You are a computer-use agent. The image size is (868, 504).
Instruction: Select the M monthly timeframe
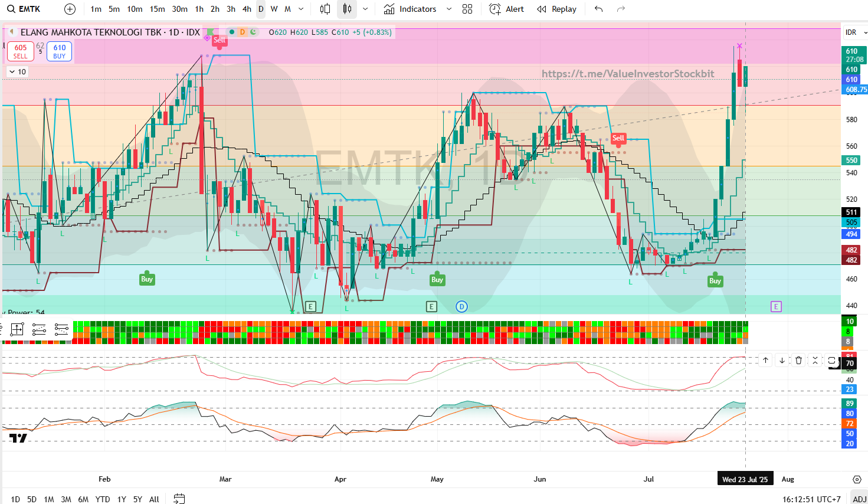[x=287, y=9]
